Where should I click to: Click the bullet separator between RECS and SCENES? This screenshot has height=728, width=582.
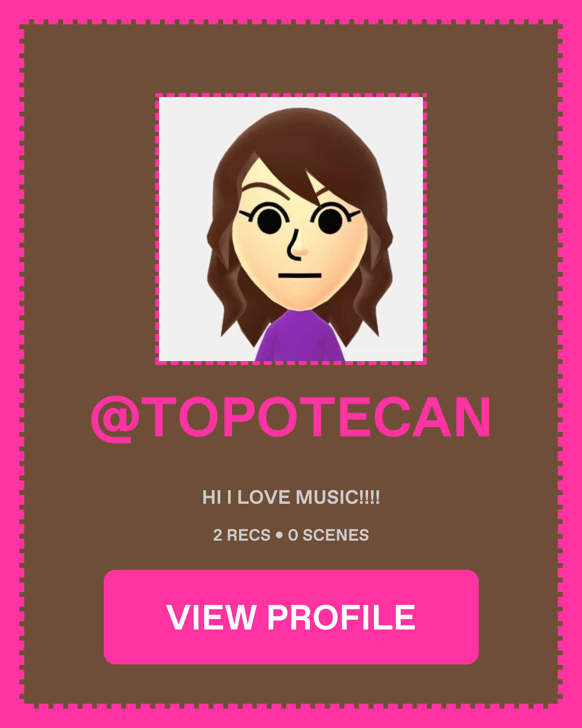[279, 535]
